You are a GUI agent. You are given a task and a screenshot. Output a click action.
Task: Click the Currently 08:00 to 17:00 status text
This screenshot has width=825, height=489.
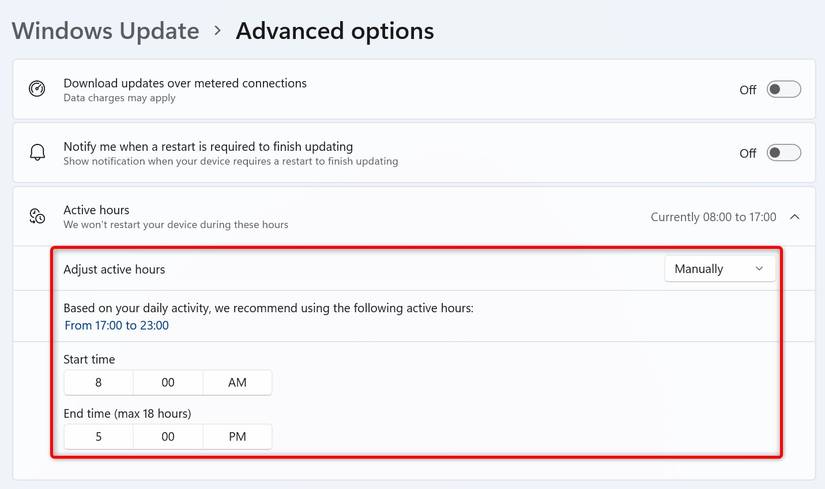click(x=713, y=217)
